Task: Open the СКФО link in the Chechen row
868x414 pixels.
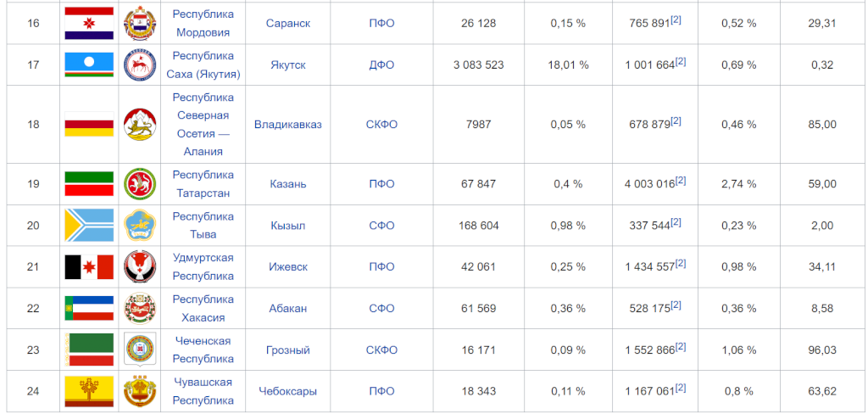Action: pos(382,350)
